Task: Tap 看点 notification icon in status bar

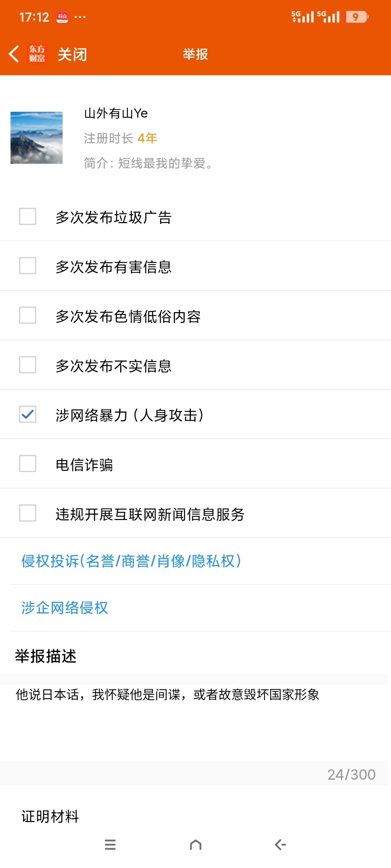Action: point(62,17)
